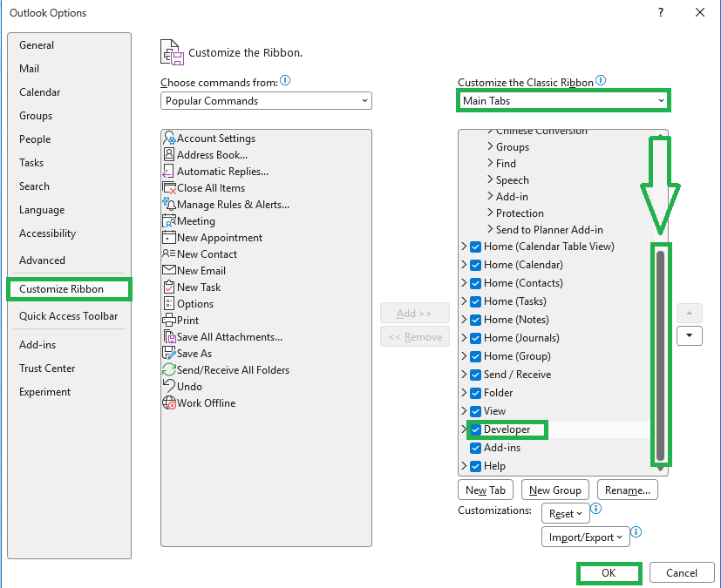Select Send/Receive All Folders icon

[169, 369]
